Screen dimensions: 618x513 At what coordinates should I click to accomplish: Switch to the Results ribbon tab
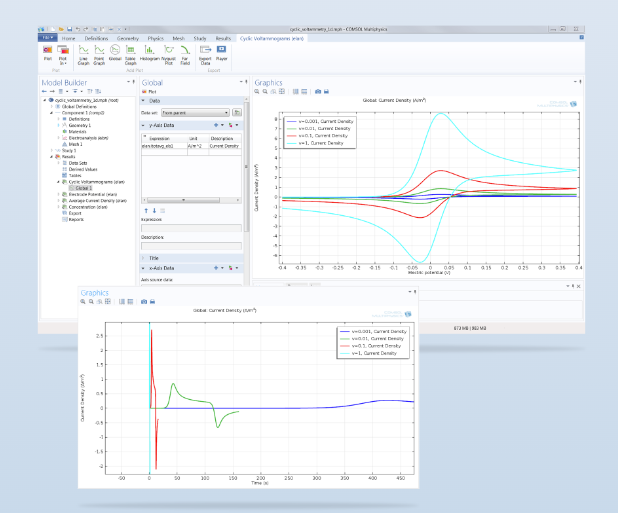click(x=223, y=38)
